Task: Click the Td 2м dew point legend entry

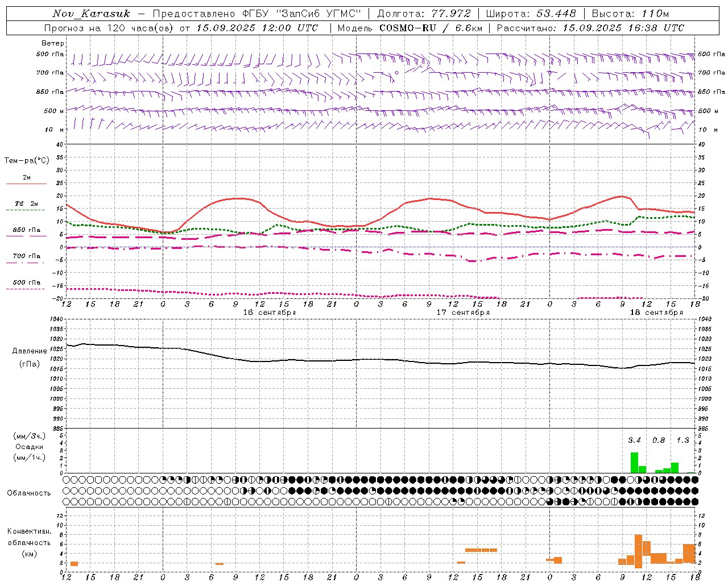Action: point(27,203)
